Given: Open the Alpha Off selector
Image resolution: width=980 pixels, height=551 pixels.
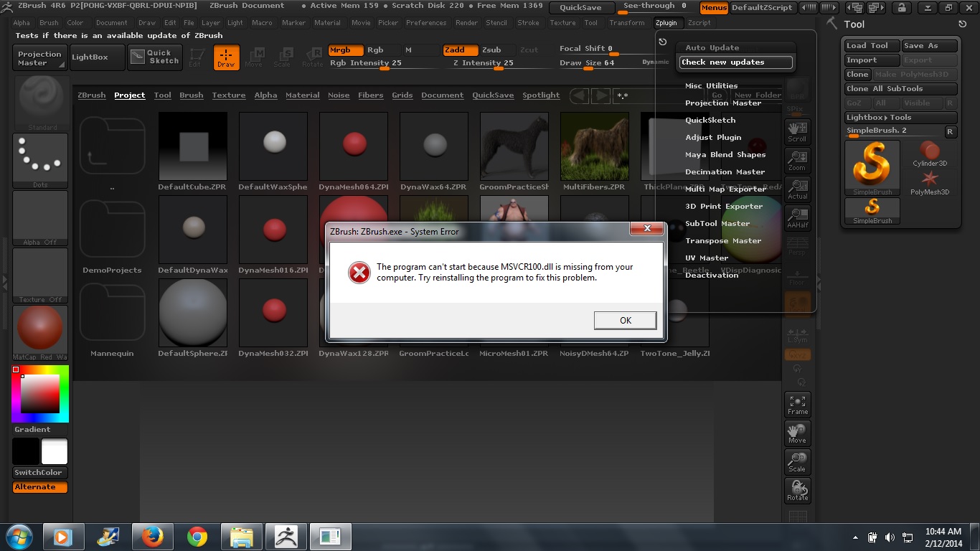Looking at the screenshot, I should [40, 218].
